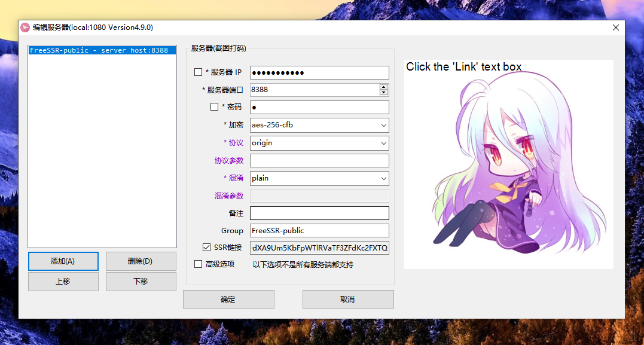Click the 备注 remarks field
Screen dimensions: 644x345
coord(319,213)
